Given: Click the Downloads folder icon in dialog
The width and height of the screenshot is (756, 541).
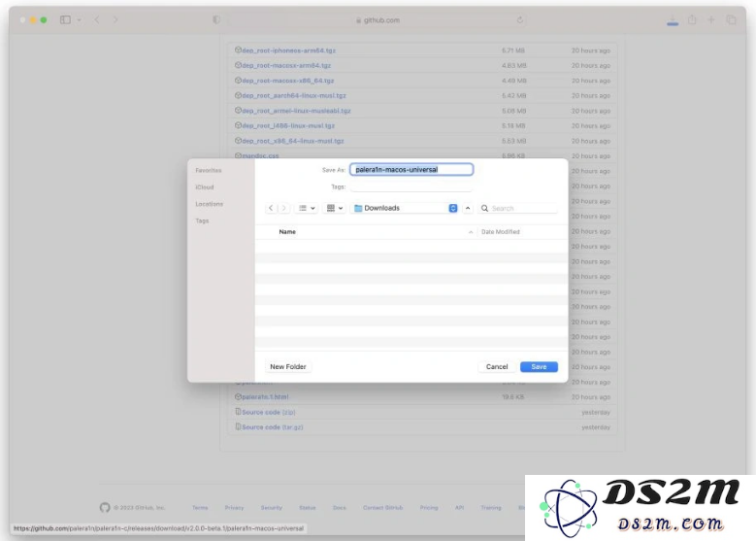Looking at the screenshot, I should coord(358,208).
